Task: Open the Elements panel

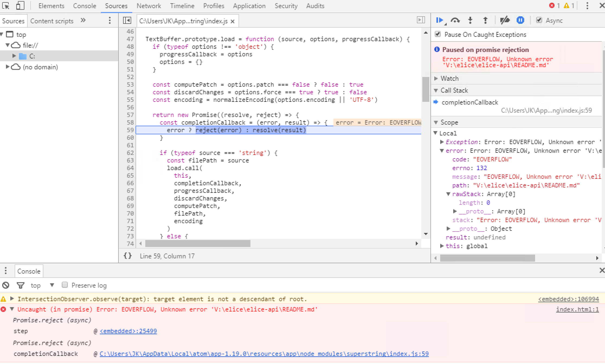Action: pyautogui.click(x=51, y=6)
